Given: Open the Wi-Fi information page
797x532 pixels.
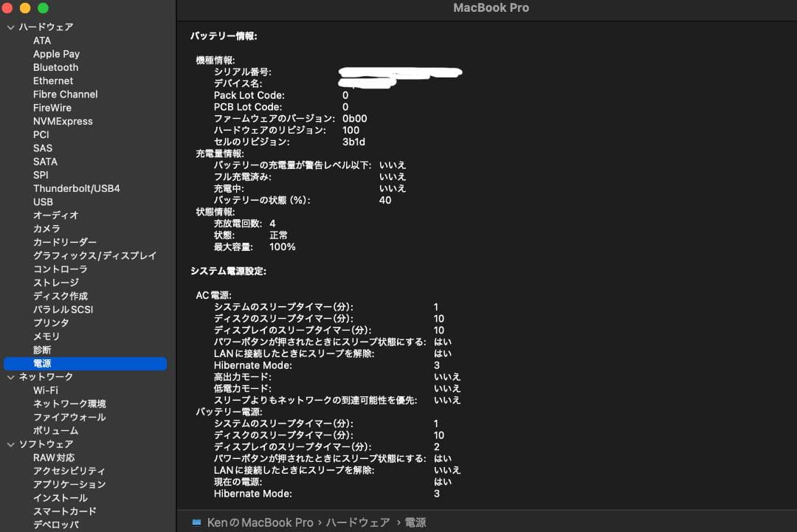Looking at the screenshot, I should [x=46, y=390].
